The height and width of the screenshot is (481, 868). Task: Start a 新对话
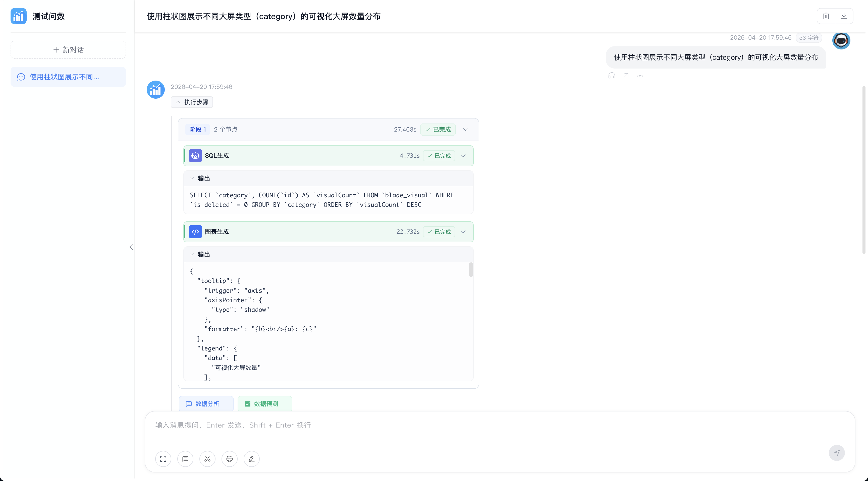pyautogui.click(x=68, y=50)
